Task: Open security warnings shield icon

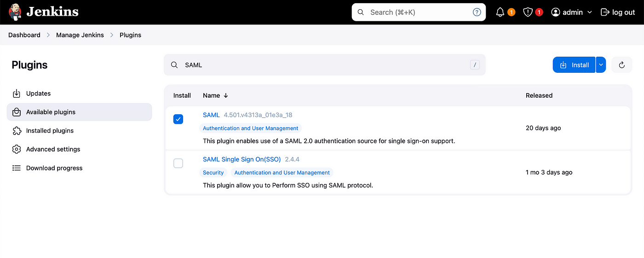Action: pyautogui.click(x=528, y=12)
